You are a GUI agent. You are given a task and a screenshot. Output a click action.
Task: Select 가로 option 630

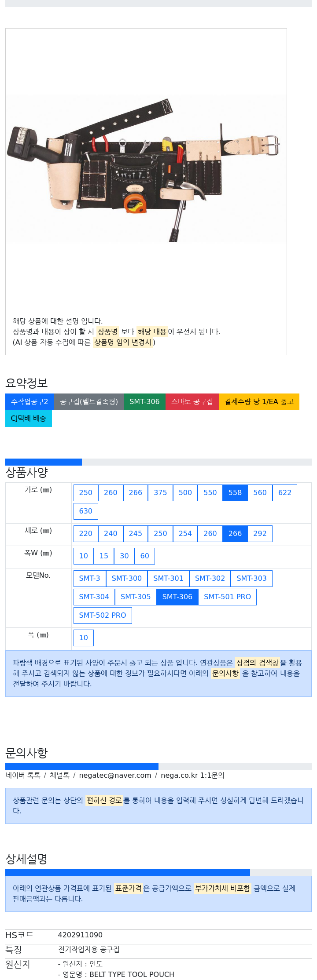86,511
